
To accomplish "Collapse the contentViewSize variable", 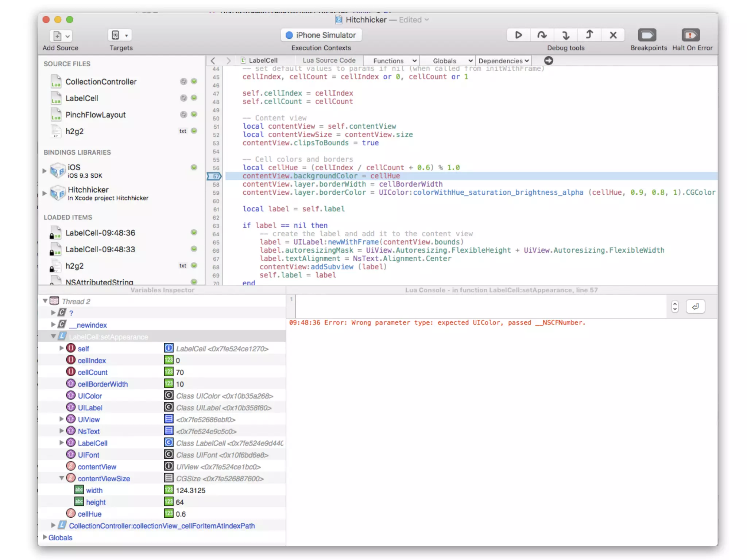I will tap(62, 478).
